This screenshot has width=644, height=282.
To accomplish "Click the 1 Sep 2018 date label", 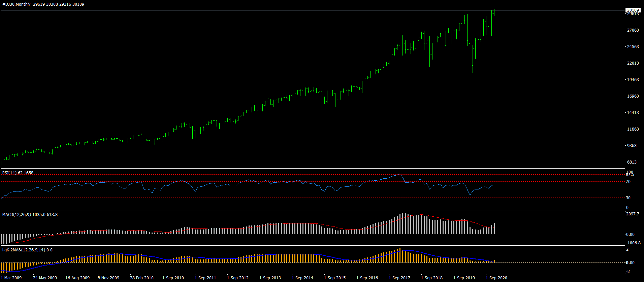I will (x=432, y=278).
